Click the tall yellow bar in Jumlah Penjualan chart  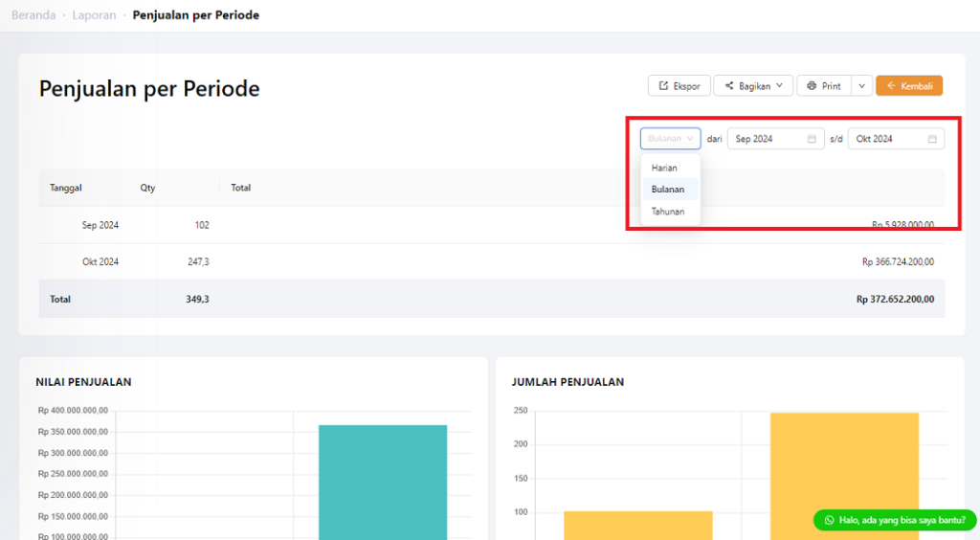coord(844,476)
